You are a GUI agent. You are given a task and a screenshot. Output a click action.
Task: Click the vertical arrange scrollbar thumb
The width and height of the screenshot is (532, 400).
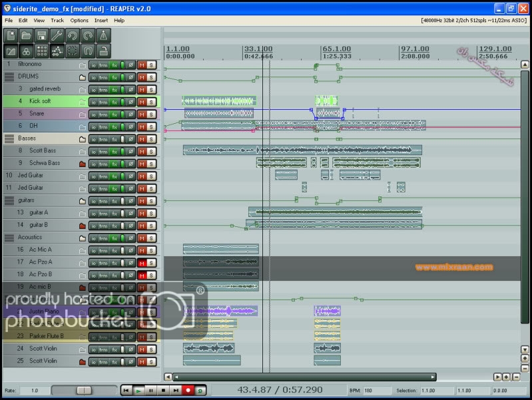(x=525, y=197)
